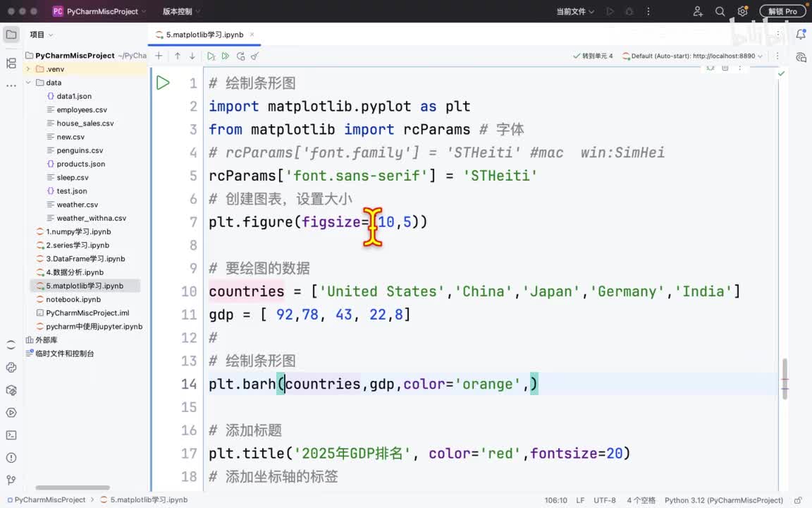Image resolution: width=812 pixels, height=508 pixels.
Task: Open data1.json file
Action: pos(74,97)
